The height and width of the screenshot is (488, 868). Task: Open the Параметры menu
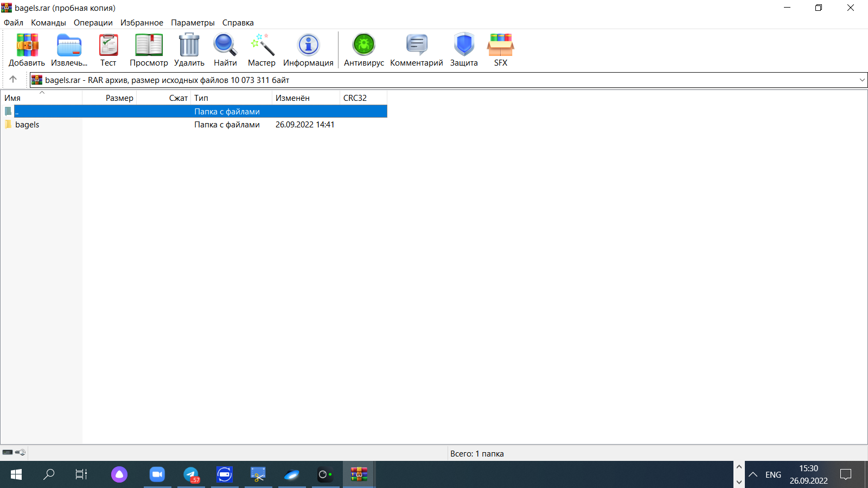193,23
